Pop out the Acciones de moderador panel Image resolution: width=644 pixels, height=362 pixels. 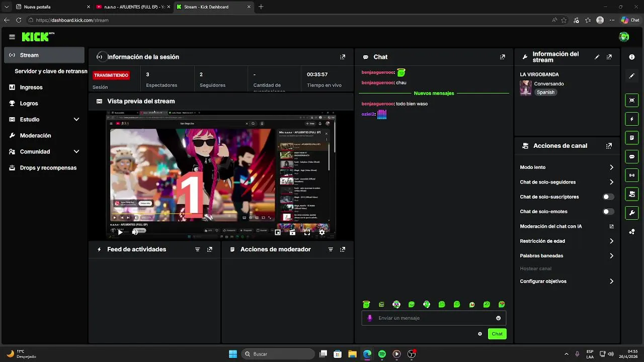(x=343, y=249)
